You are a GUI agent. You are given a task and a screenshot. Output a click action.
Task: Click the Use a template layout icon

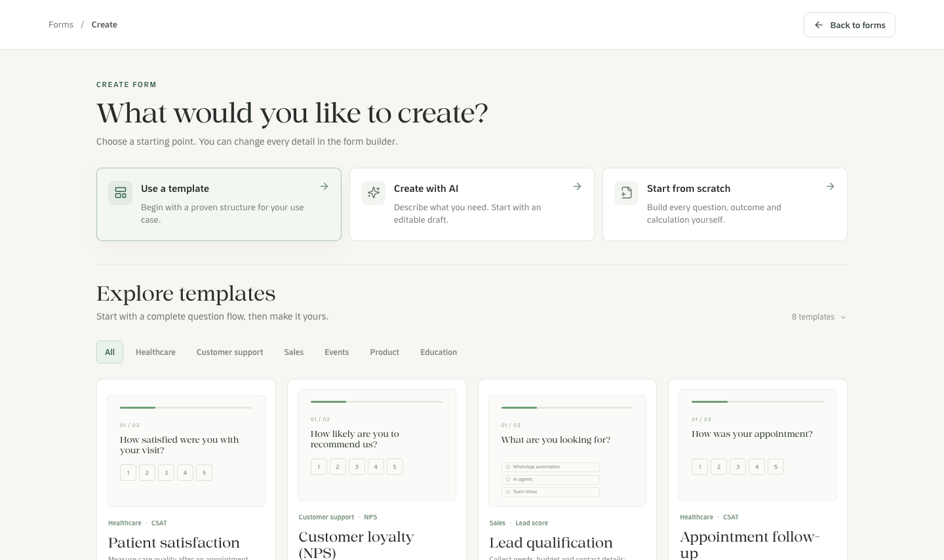pos(121,193)
